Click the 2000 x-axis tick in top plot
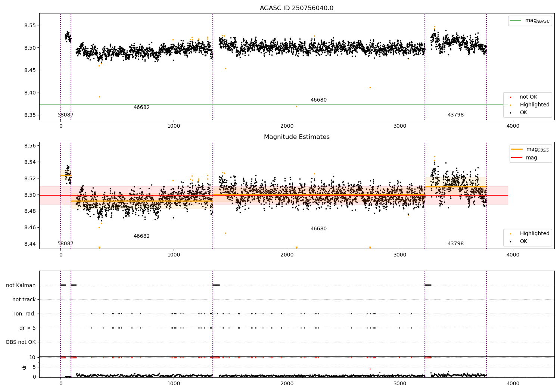The image size is (560, 392). coord(287,126)
